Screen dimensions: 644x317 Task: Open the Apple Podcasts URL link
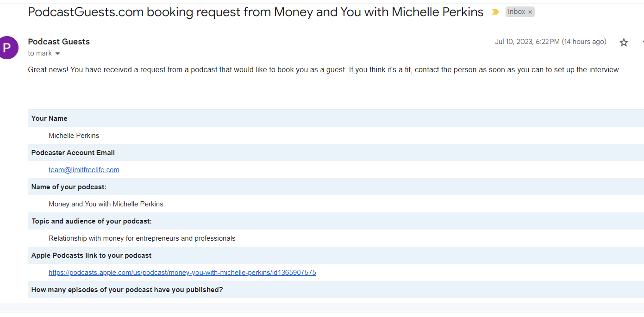point(182,273)
